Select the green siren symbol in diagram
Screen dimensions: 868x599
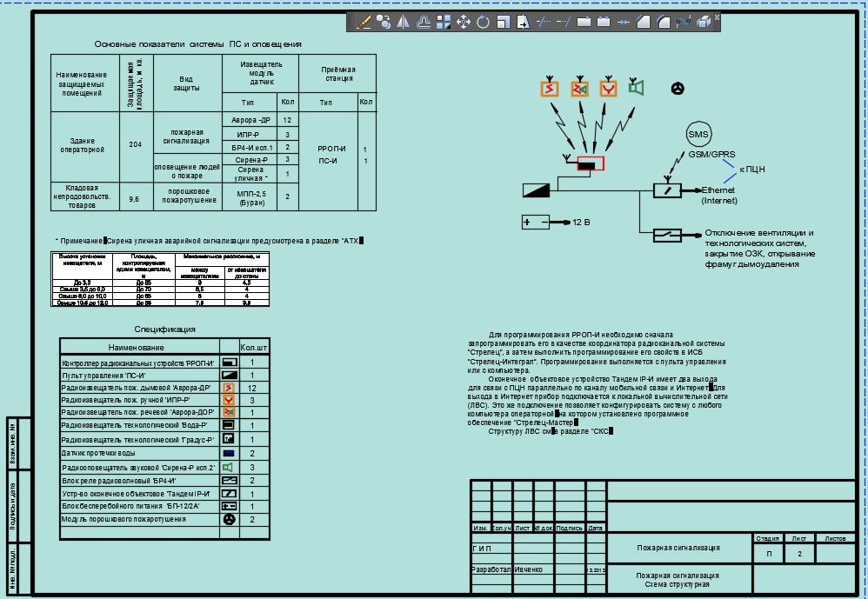pyautogui.click(x=638, y=88)
